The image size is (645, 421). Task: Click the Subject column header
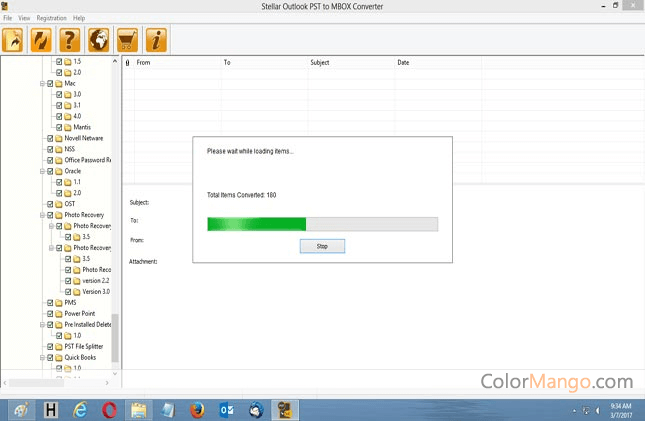320,62
